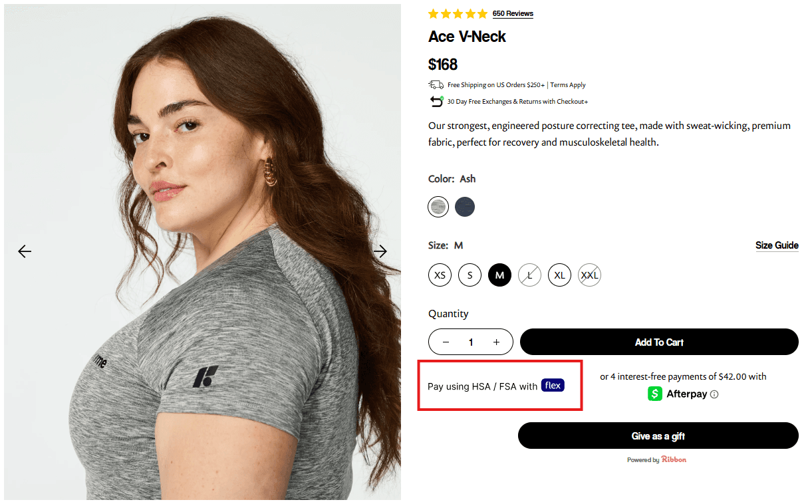Image resolution: width=812 pixels, height=504 pixels.
Task: Go to previous product image
Action: point(25,251)
